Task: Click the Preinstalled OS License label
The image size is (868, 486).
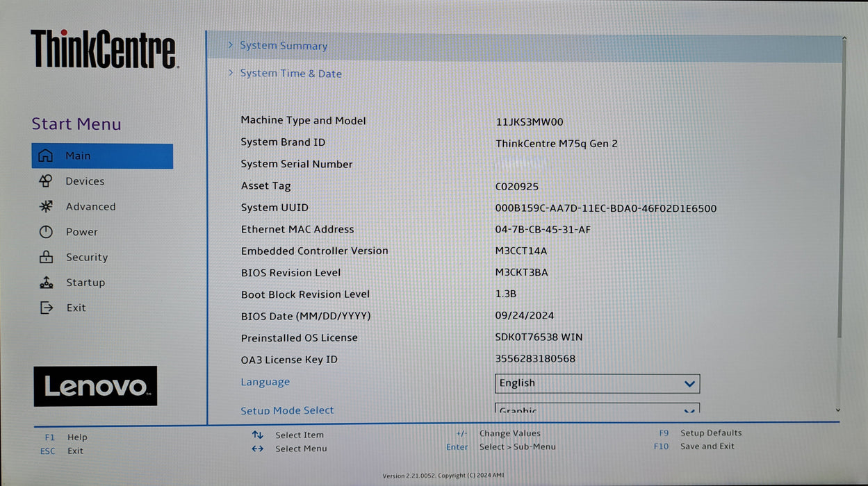Action: tap(299, 338)
